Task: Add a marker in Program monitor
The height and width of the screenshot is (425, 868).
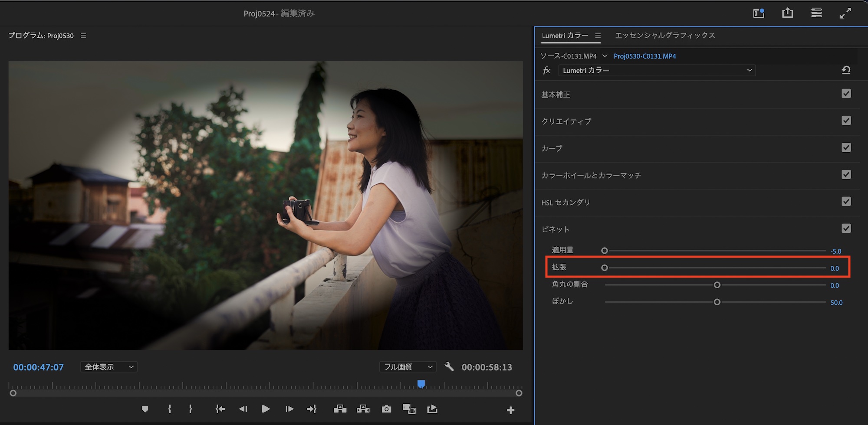Action: [x=145, y=409]
